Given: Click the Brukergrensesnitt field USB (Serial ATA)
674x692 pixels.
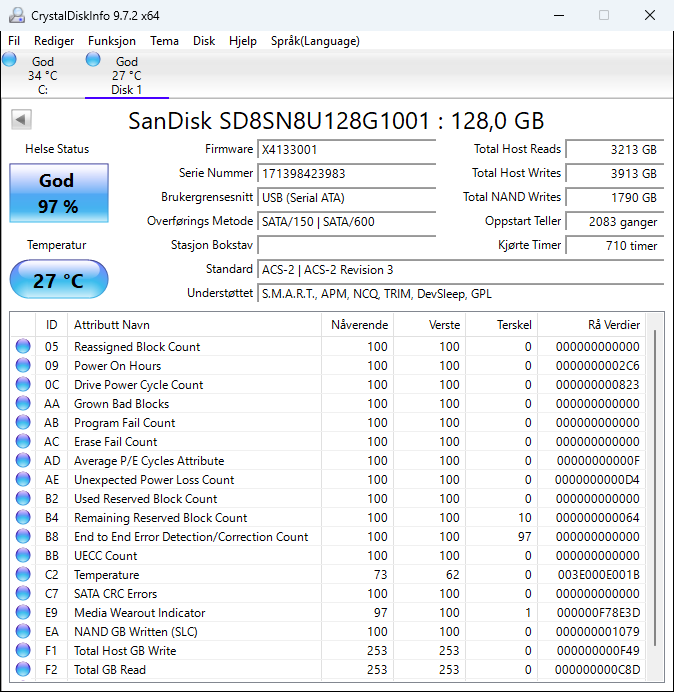Looking at the screenshot, I should tap(347, 197).
